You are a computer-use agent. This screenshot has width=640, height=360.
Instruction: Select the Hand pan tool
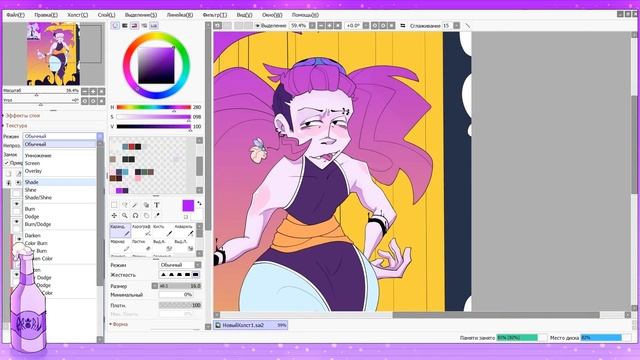click(146, 216)
